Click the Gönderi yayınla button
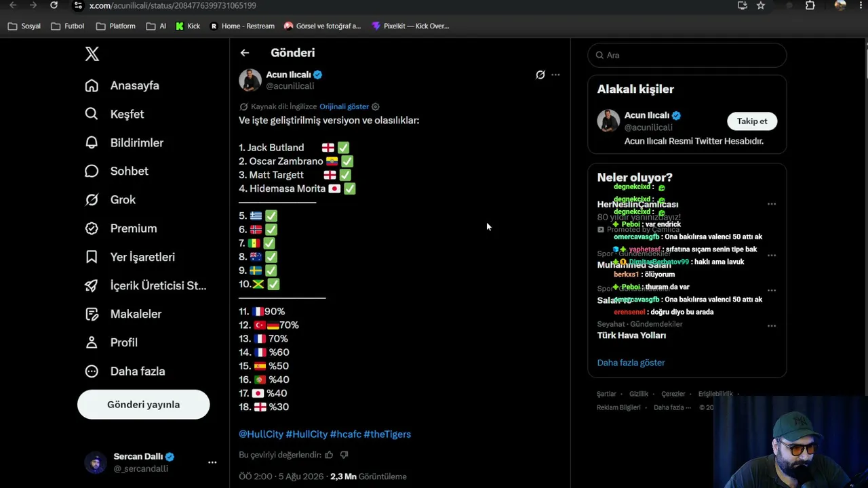Viewport: 868px width, 488px height. point(143,405)
